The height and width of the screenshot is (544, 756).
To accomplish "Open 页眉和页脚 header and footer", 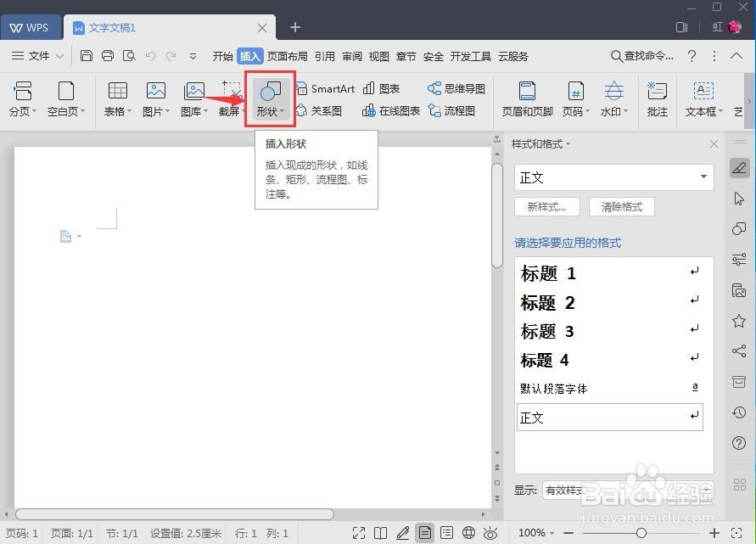I will coord(527,98).
